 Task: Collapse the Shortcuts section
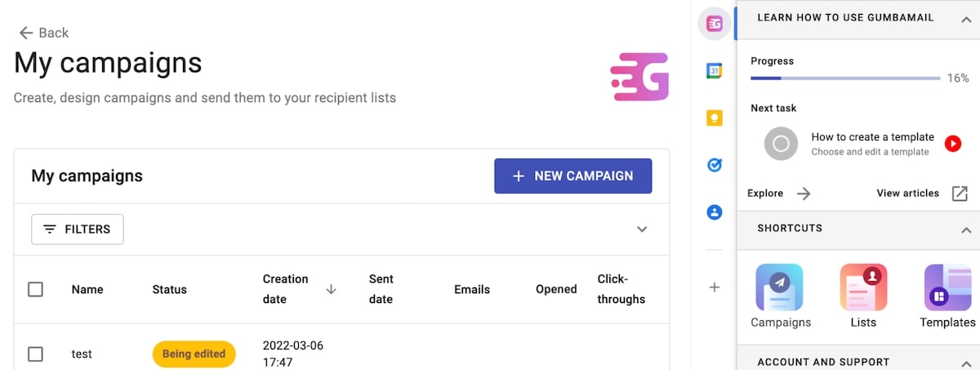click(x=966, y=230)
